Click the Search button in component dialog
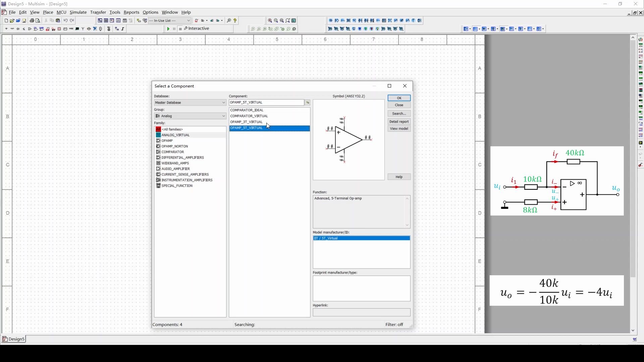The height and width of the screenshot is (362, 644). (398, 114)
